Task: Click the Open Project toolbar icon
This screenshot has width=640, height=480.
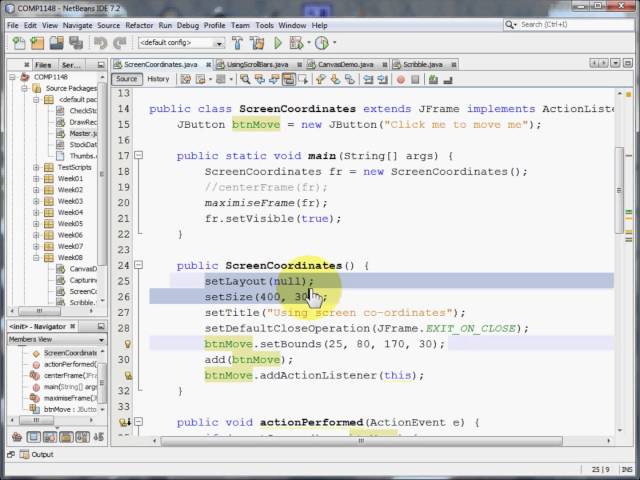Action: coord(56,42)
